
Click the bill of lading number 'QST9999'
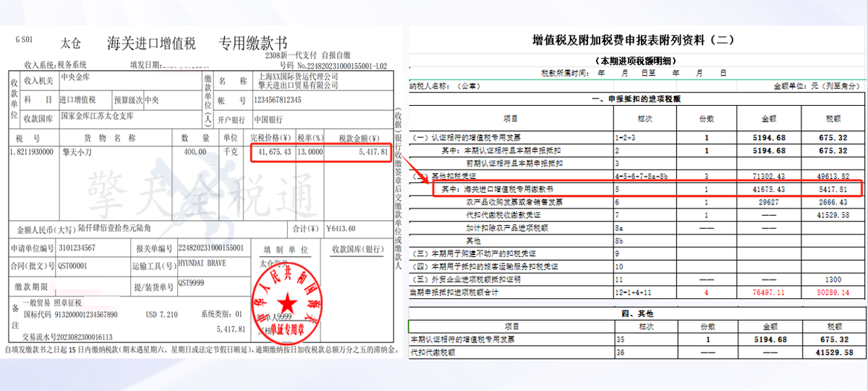click(x=191, y=285)
